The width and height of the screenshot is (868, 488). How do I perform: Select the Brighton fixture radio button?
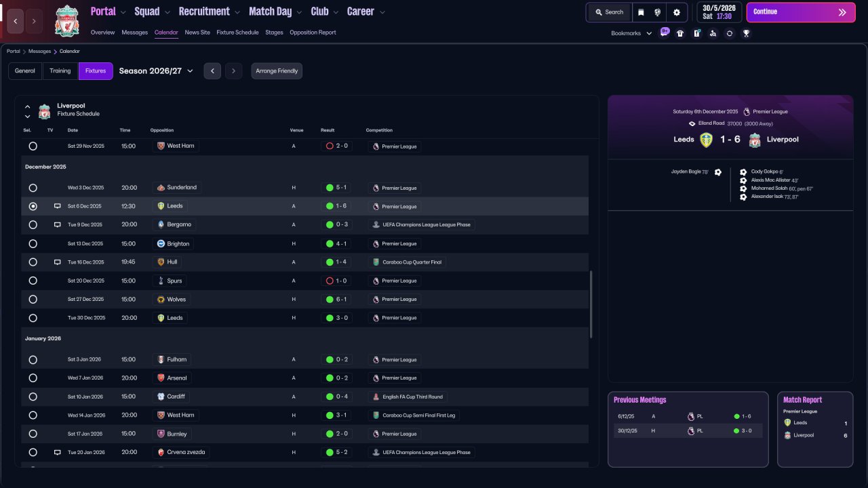pyautogui.click(x=33, y=243)
